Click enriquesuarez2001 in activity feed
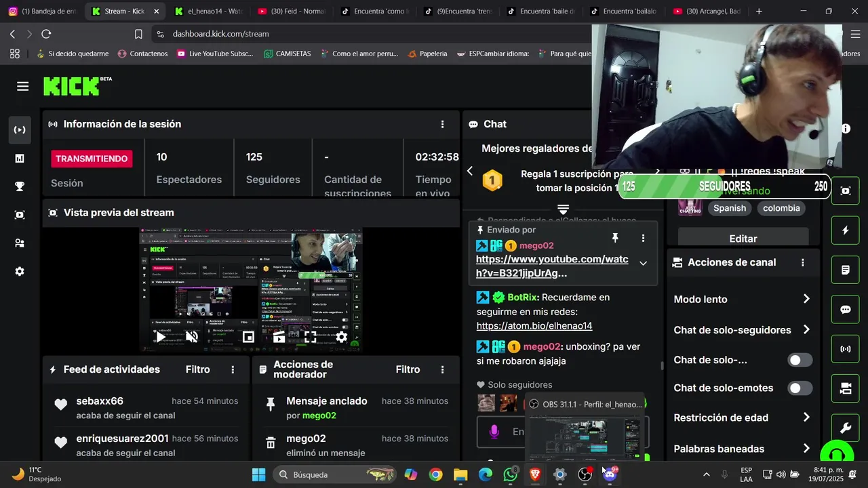Image resolution: width=868 pixels, height=488 pixels. point(122,439)
